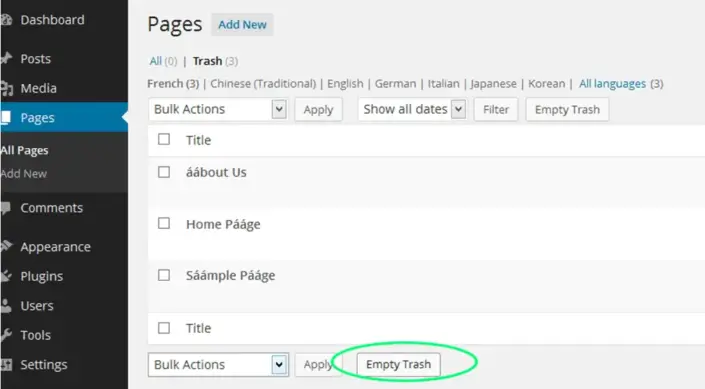This screenshot has height=389, width=705.
Task: Select the Plugins plug icon
Action: [x=5, y=276]
